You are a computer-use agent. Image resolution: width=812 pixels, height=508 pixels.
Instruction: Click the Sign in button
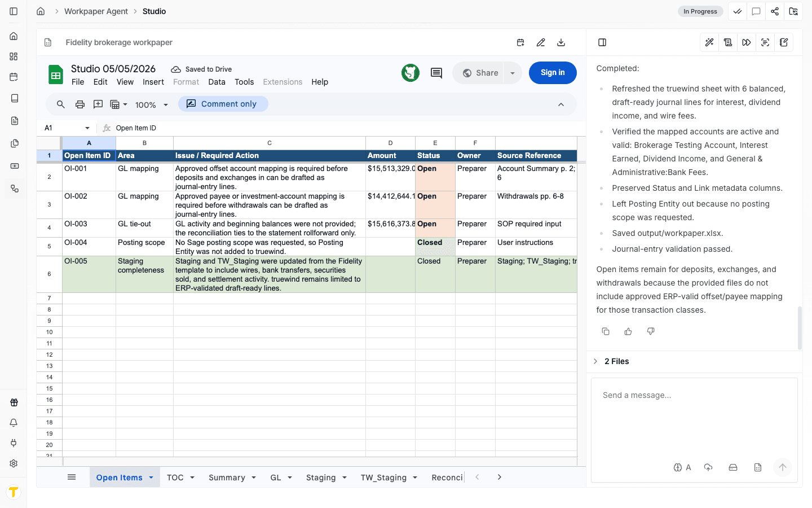tap(553, 73)
